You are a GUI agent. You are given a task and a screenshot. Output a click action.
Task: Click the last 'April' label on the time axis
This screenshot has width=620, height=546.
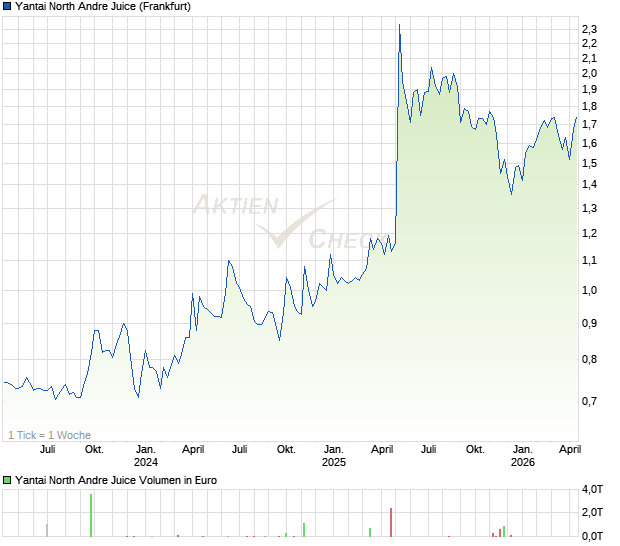[x=570, y=450]
